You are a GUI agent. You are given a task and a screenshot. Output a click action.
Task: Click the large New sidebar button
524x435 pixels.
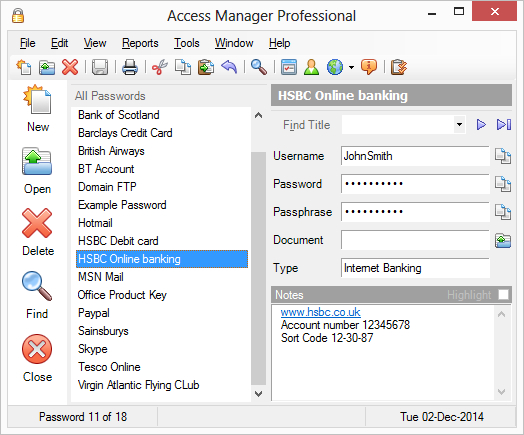[x=37, y=109]
